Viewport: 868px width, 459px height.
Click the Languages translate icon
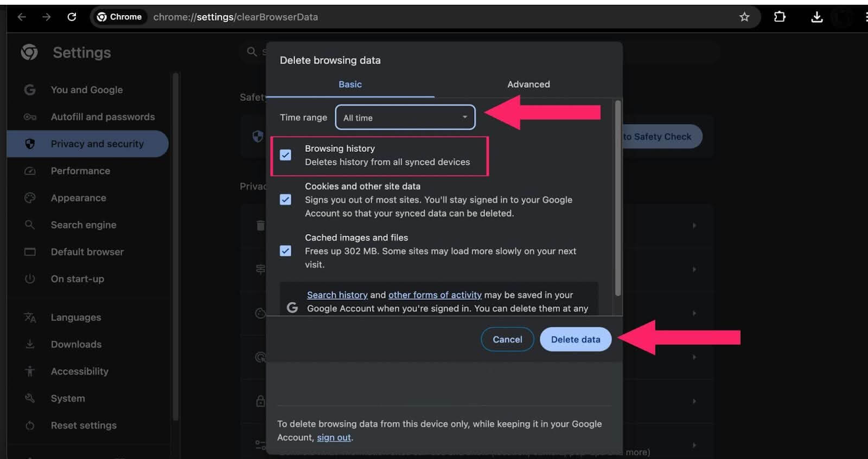pos(30,317)
